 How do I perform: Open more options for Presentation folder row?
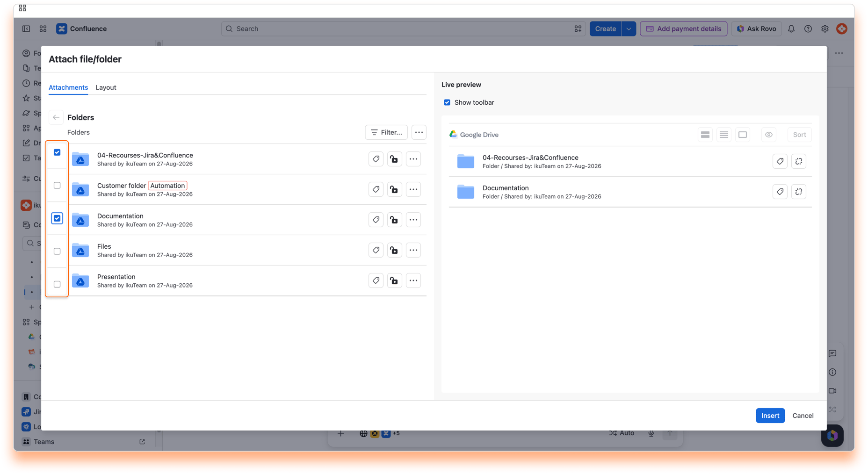413,280
